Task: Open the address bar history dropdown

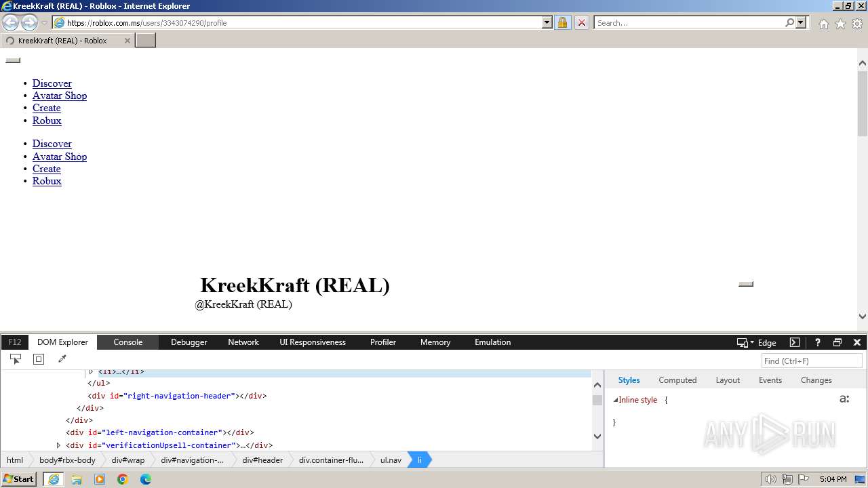Action: [547, 22]
